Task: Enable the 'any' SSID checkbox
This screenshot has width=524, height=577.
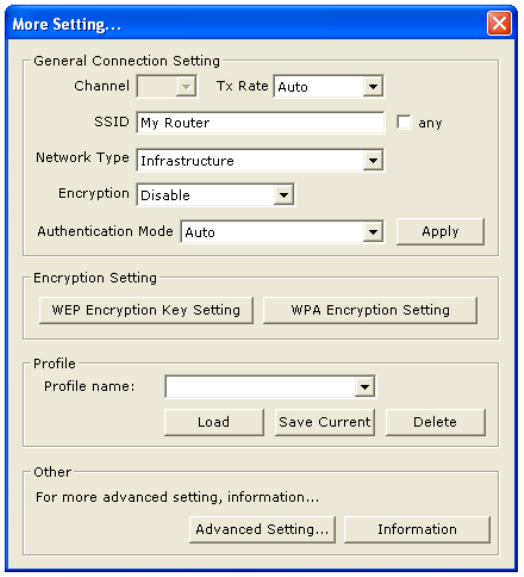Action: [x=404, y=122]
